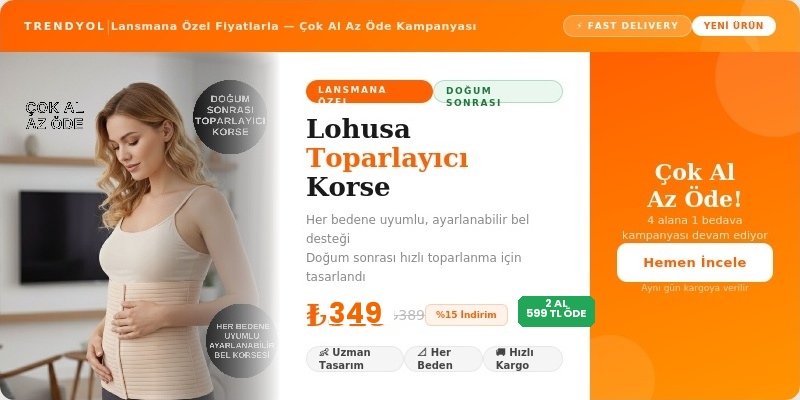Click the %15 İndirim discount badge
This screenshot has height=400, width=800.
466,315
